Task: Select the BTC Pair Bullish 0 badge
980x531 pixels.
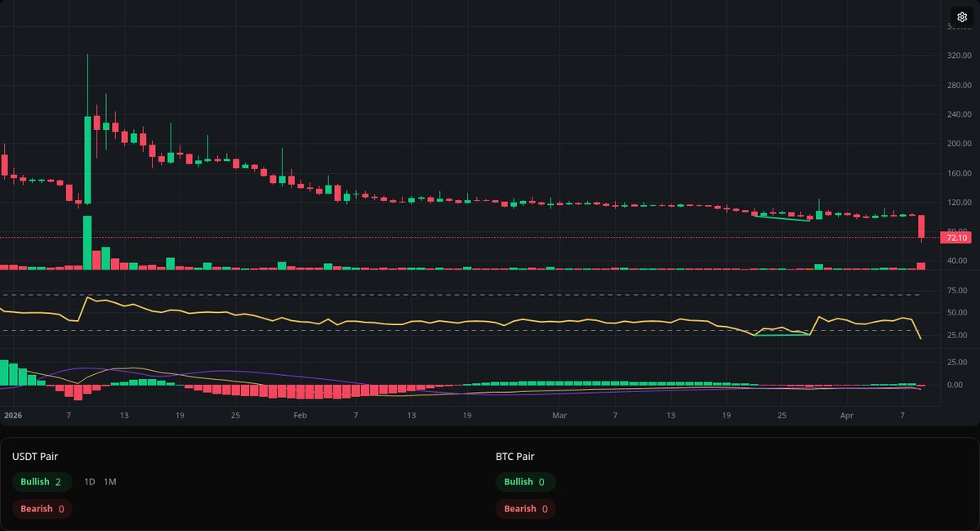Action: click(x=525, y=482)
